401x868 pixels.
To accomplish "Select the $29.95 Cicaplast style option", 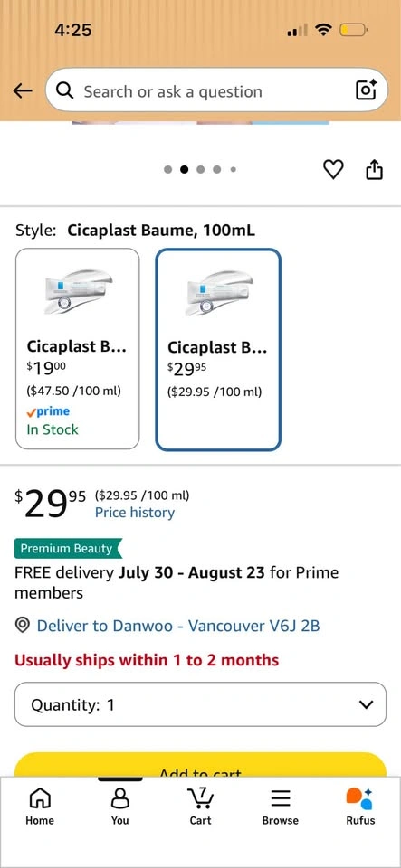I will click(218, 349).
